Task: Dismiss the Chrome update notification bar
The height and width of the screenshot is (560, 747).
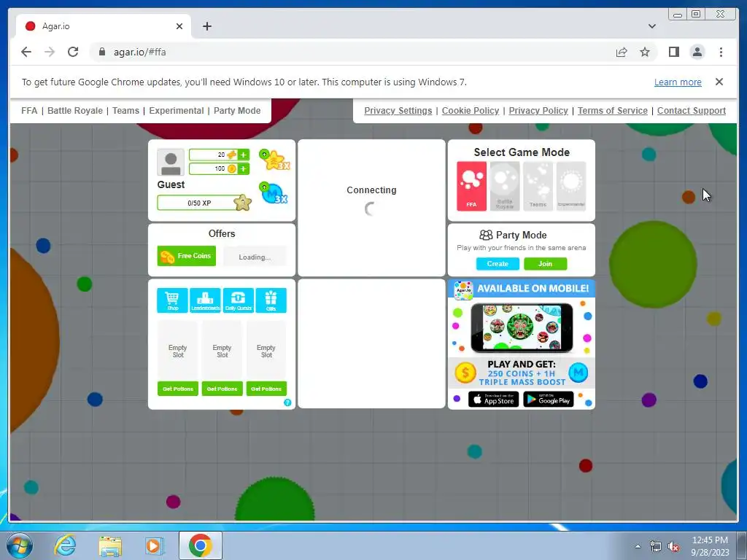Action: pos(719,82)
